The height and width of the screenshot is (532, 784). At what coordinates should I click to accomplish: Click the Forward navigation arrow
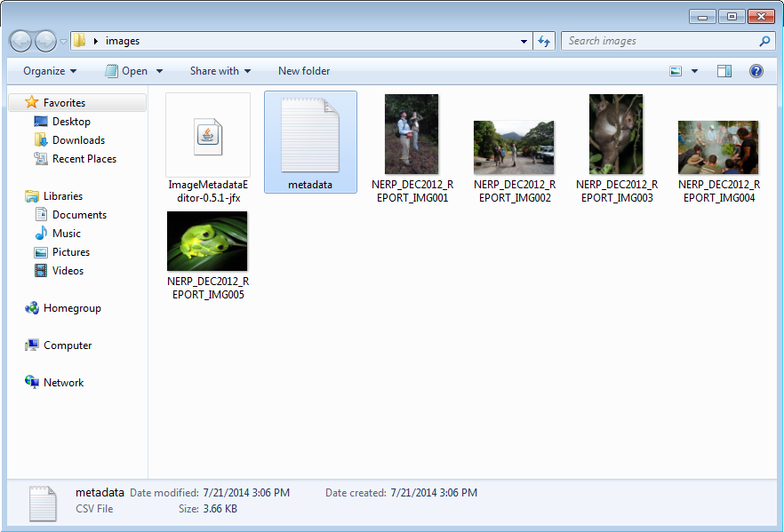(x=45, y=41)
